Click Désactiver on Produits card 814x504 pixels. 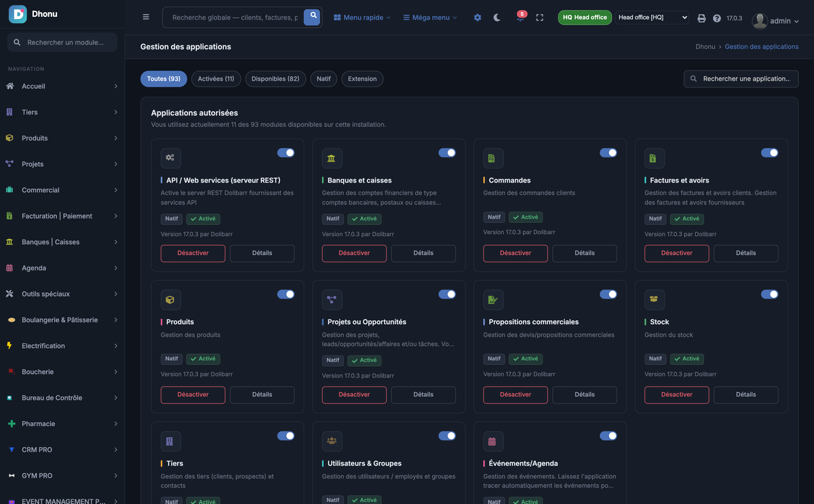(x=193, y=394)
